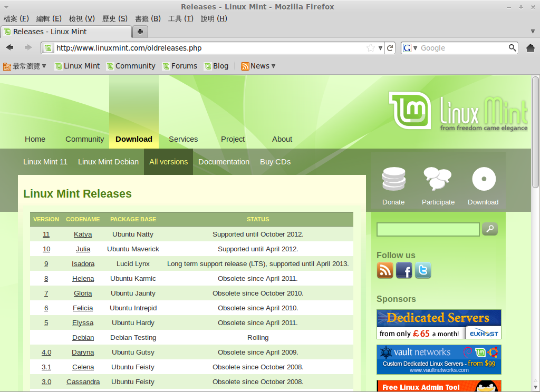Click the URL address field
Screen dimensions: 540x392
[x=210, y=48]
